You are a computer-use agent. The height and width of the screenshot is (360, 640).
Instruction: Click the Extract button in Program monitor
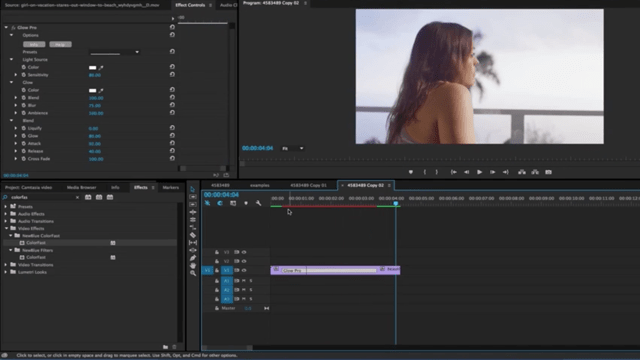tap(535, 172)
